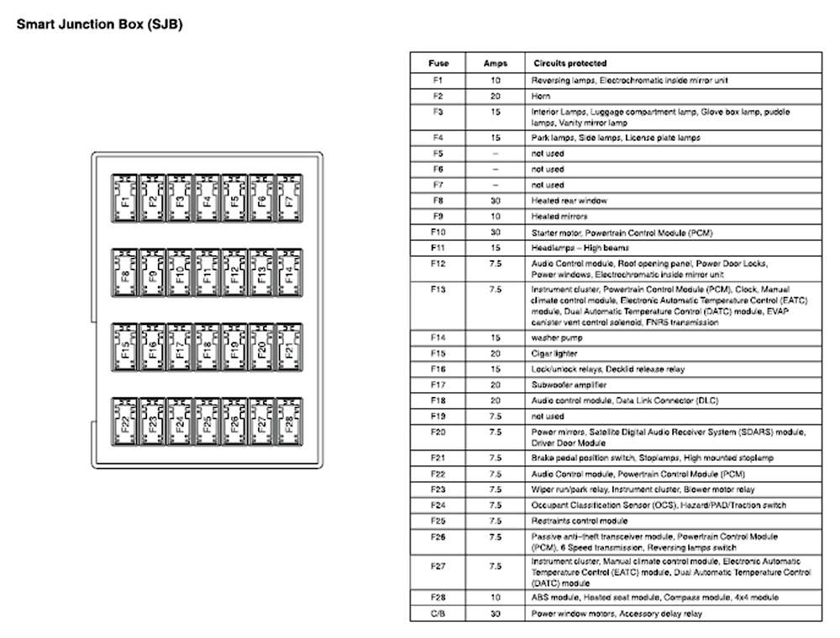Click fuse F15 in the diagram
The image size is (840, 638).
[x=124, y=348]
